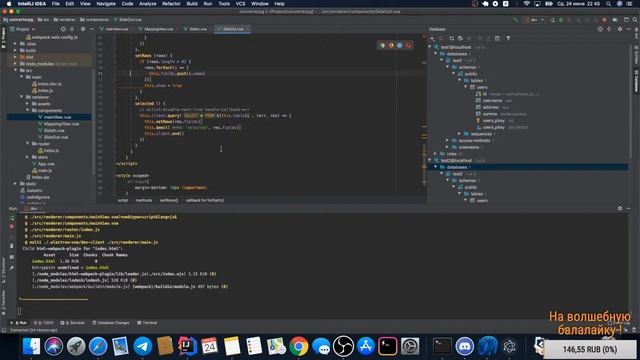This screenshot has width=640, height=360.
Task: Select the username column in users table
Action: point(493,100)
